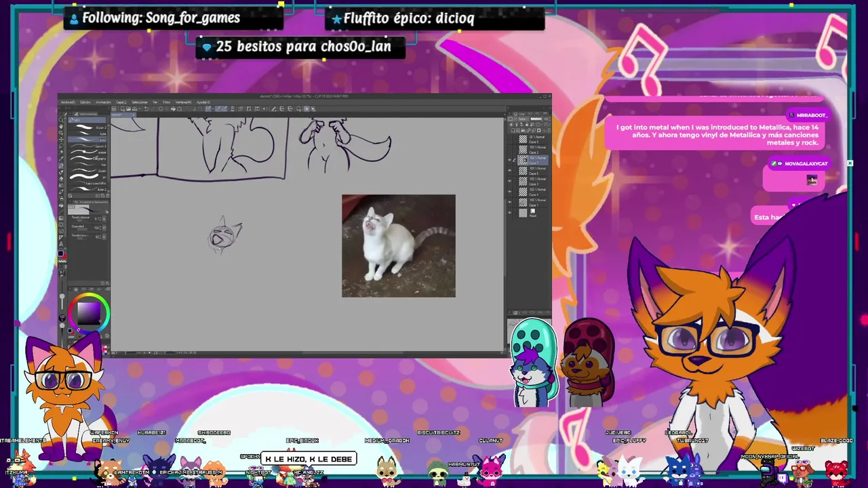Select the Zoom magnifier tool
The width and height of the screenshot is (868, 488).
point(61,120)
